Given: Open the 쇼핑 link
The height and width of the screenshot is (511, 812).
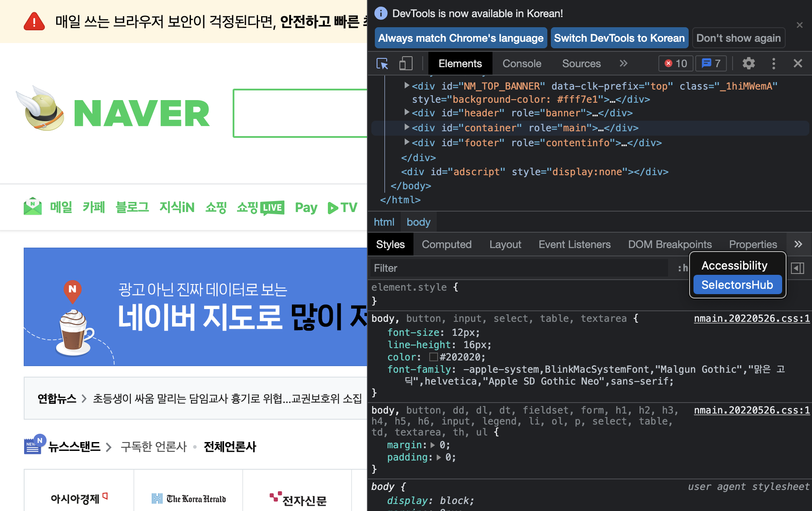Looking at the screenshot, I should click(216, 207).
